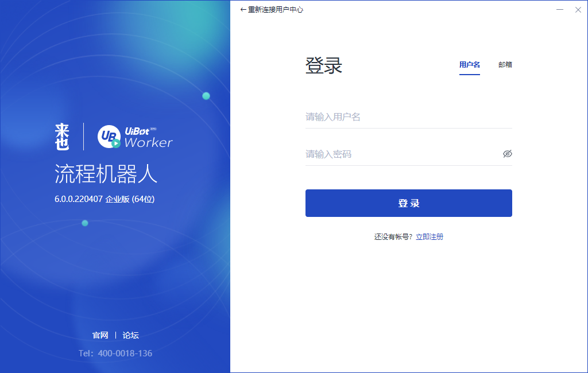Click the large 登录 heading

click(324, 65)
